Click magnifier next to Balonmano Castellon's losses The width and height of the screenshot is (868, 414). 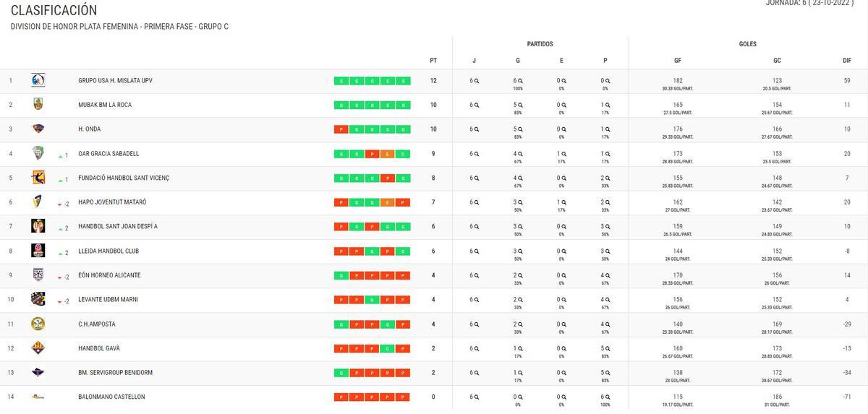click(608, 397)
